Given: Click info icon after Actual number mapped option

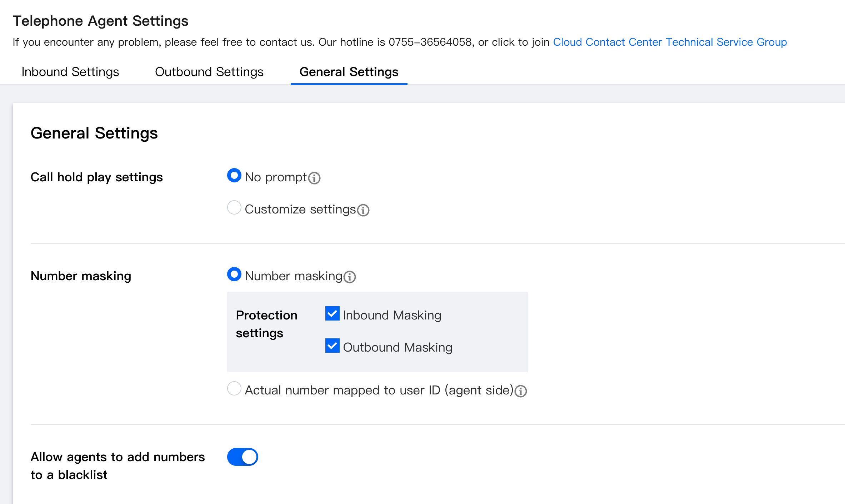Looking at the screenshot, I should (521, 391).
